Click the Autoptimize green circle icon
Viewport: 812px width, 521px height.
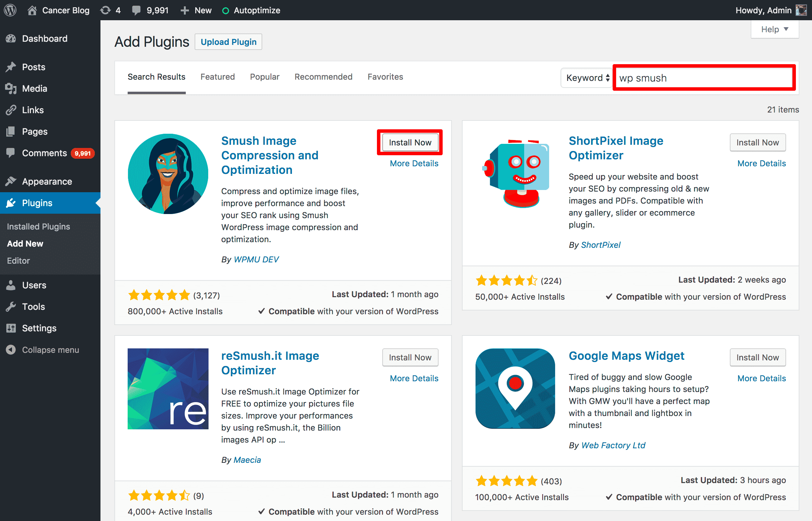pos(226,11)
